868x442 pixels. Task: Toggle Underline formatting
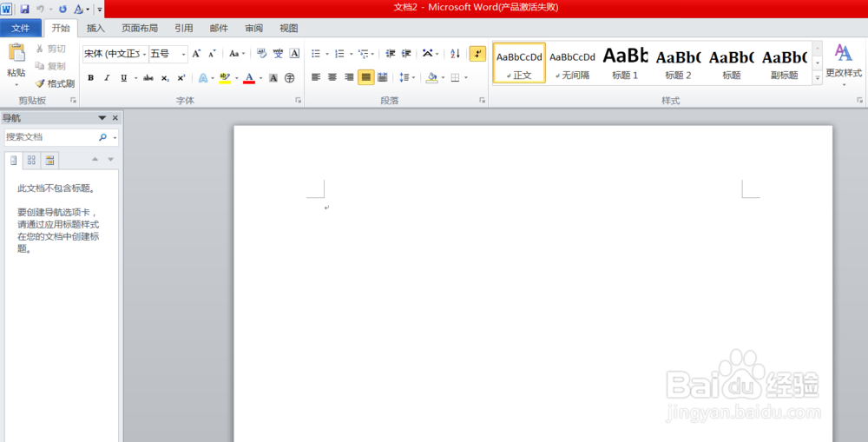point(123,78)
